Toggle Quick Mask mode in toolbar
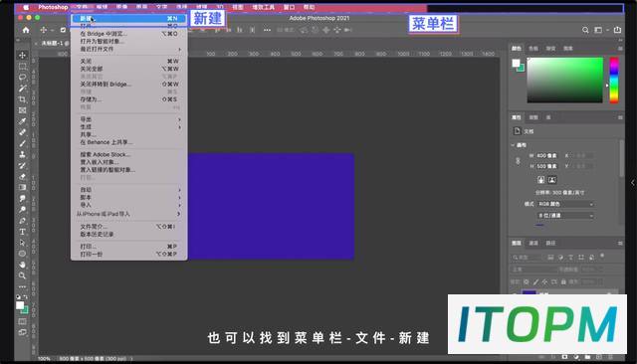 pyautogui.click(x=22, y=322)
